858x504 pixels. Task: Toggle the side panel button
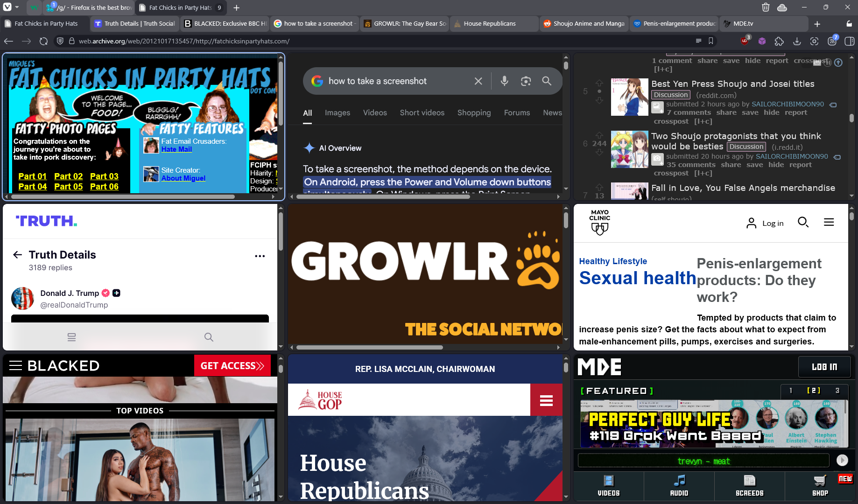click(x=850, y=41)
